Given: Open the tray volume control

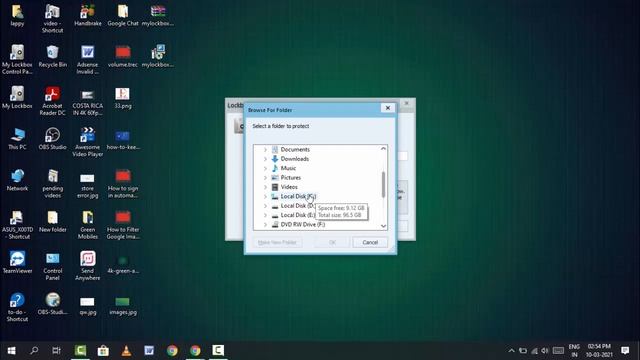Looking at the screenshot, I should tap(545, 350).
